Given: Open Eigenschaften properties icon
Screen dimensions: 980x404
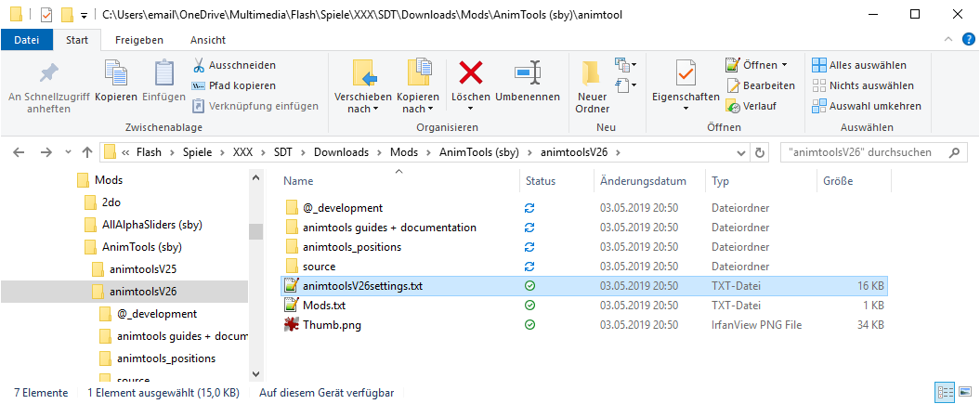Looking at the screenshot, I should tap(686, 73).
